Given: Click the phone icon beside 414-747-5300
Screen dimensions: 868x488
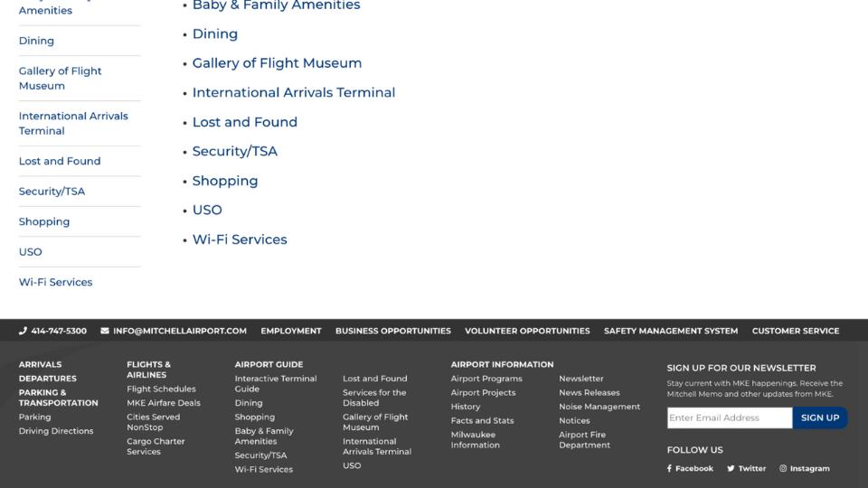Looking at the screenshot, I should (x=23, y=331).
